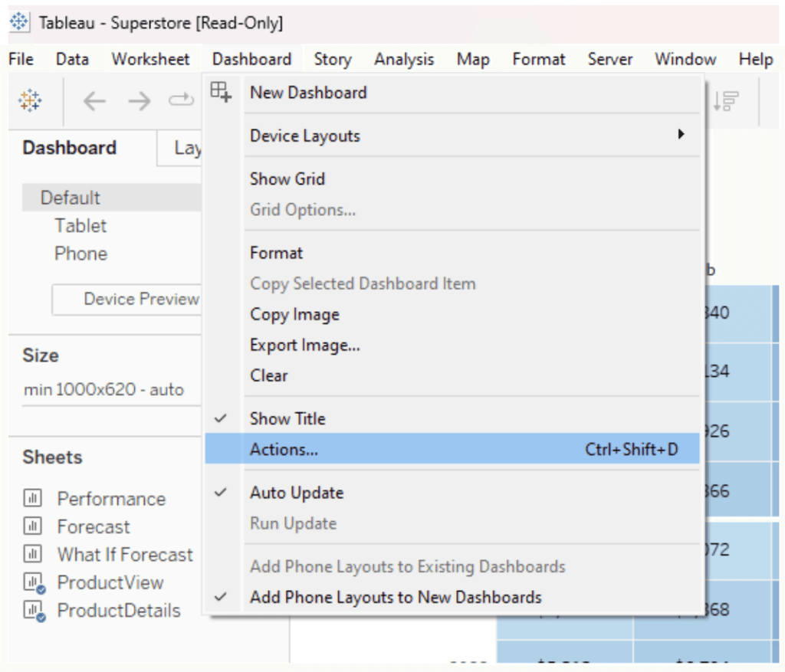Switch to the Layout tab
The width and height of the screenshot is (785, 672).
pyautogui.click(x=186, y=148)
